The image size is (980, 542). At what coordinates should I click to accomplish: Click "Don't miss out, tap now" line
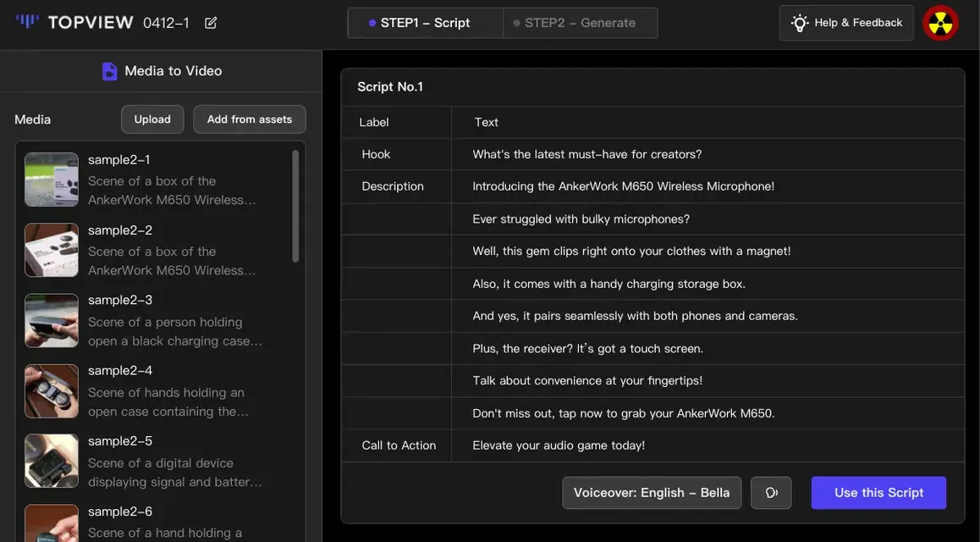coord(623,413)
